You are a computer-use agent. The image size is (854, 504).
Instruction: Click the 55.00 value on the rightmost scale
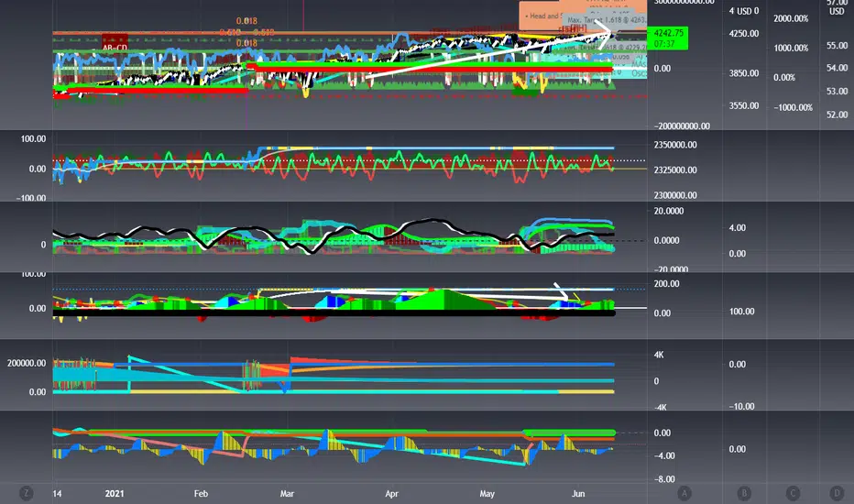(838, 45)
